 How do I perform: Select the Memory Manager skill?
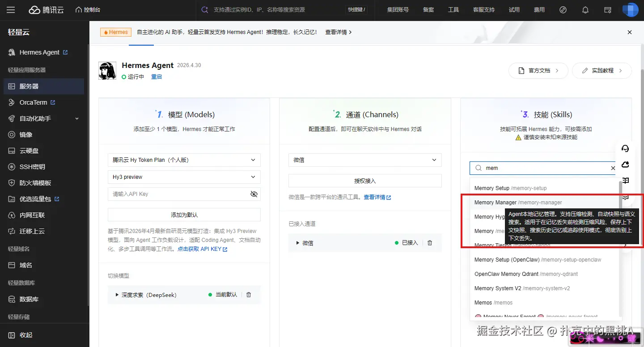click(x=544, y=203)
